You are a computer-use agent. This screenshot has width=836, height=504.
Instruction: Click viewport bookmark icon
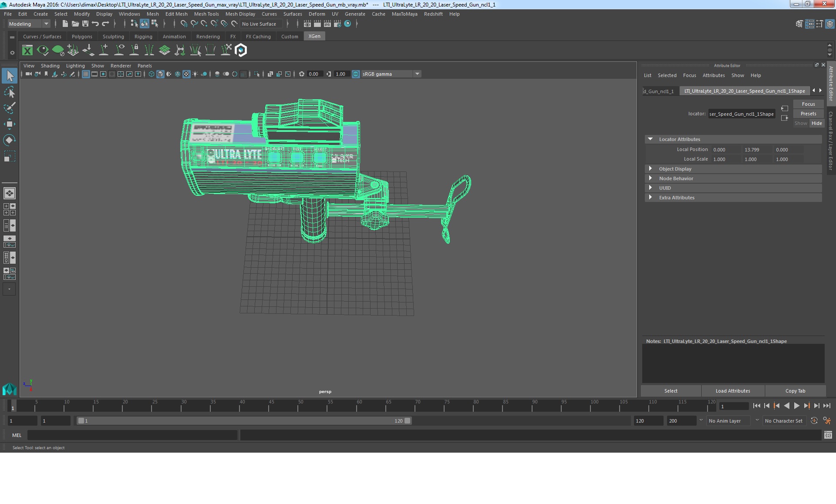(x=46, y=74)
